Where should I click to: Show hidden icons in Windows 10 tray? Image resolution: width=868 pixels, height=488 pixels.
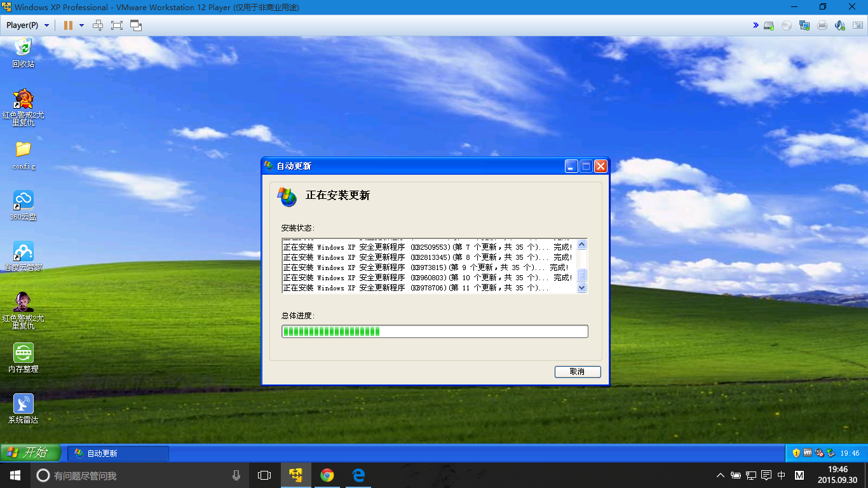(x=720, y=475)
